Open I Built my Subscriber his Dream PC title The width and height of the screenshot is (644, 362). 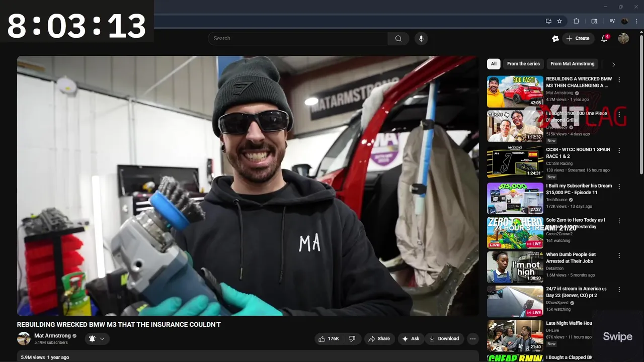coord(579,189)
